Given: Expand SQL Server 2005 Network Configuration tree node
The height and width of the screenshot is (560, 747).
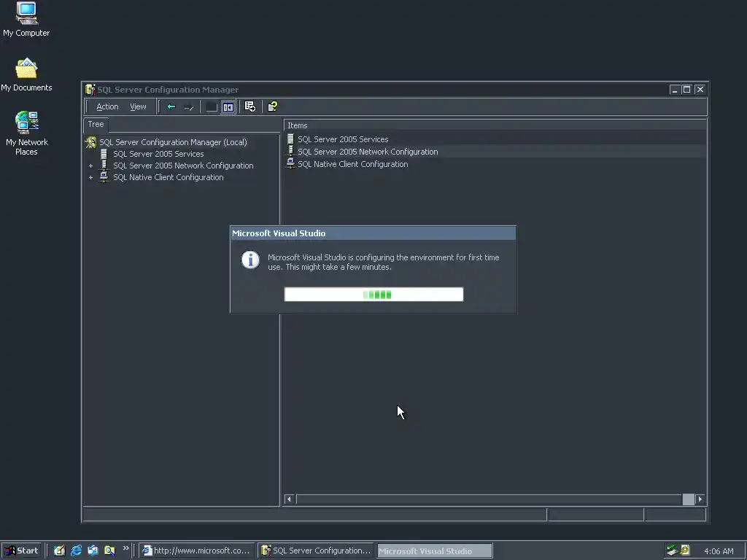Looking at the screenshot, I should 90,166.
